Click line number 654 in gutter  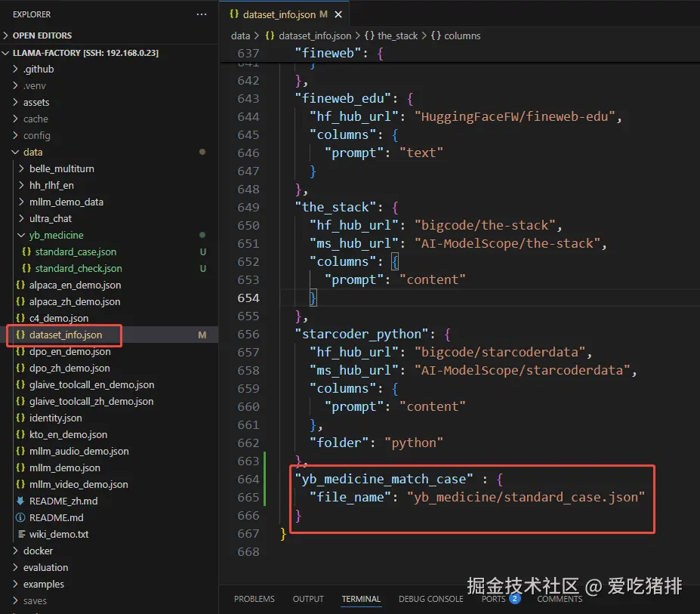(x=248, y=298)
